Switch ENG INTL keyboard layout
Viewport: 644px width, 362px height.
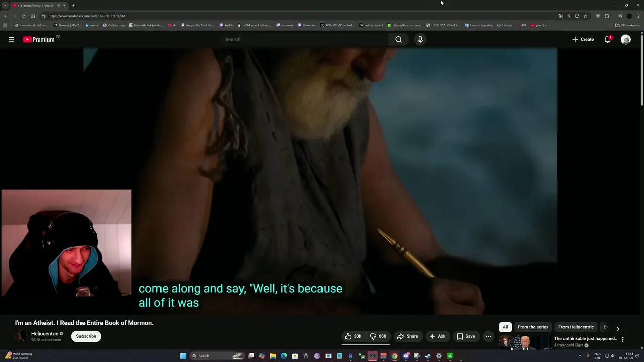coord(598,356)
